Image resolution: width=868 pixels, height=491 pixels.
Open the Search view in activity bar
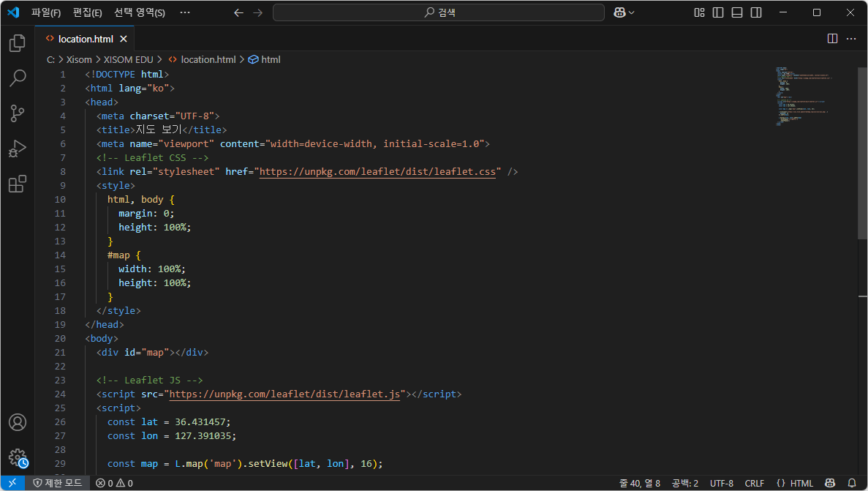[17, 78]
